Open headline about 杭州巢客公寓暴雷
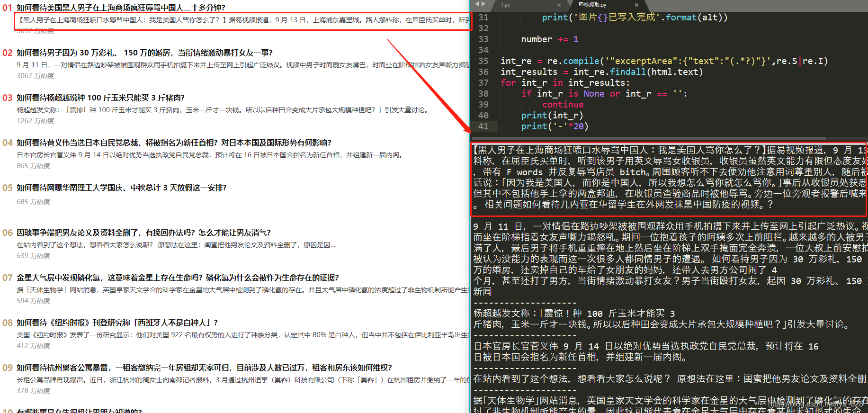 pos(204,368)
